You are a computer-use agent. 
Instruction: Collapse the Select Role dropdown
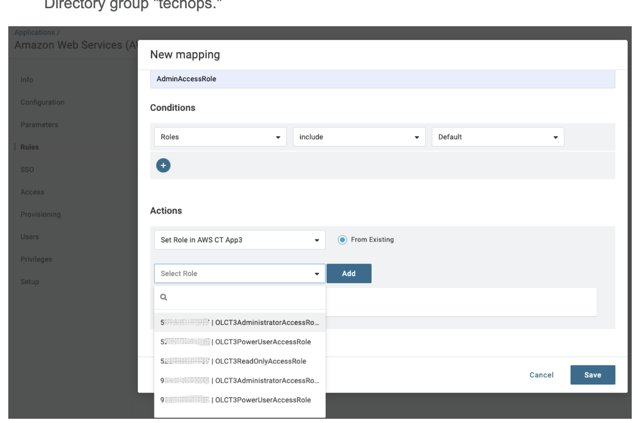[x=240, y=274]
